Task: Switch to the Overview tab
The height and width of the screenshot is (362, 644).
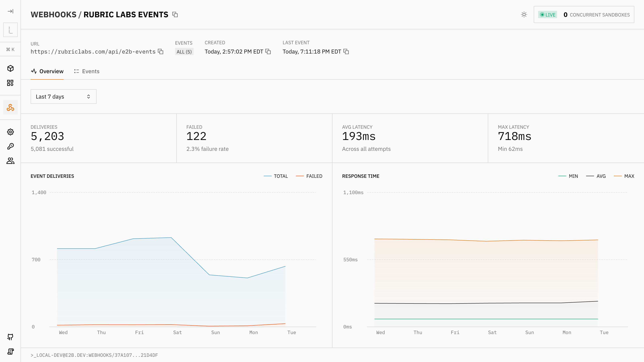Action: 47,71
